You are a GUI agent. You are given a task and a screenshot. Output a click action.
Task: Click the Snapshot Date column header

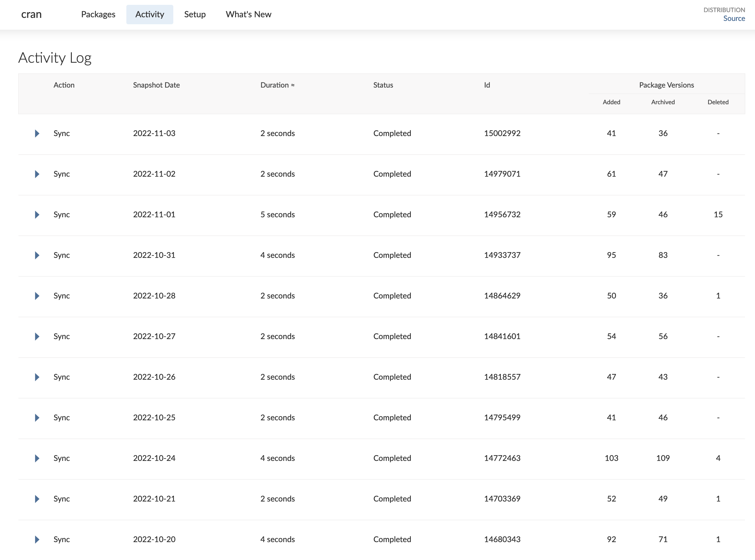[156, 85]
